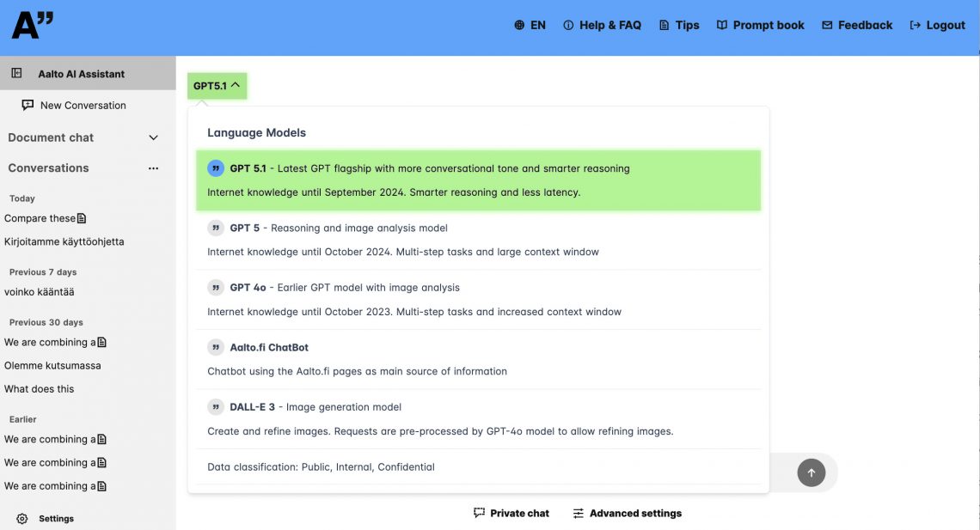Image resolution: width=980 pixels, height=530 pixels.
Task: Click the DALL-E 3 quote icon
Action: click(x=216, y=407)
